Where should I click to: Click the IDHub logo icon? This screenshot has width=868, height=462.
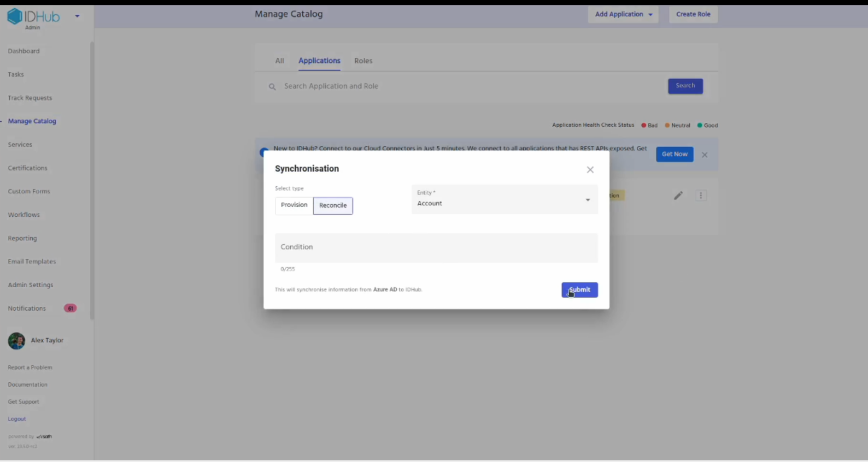15,16
